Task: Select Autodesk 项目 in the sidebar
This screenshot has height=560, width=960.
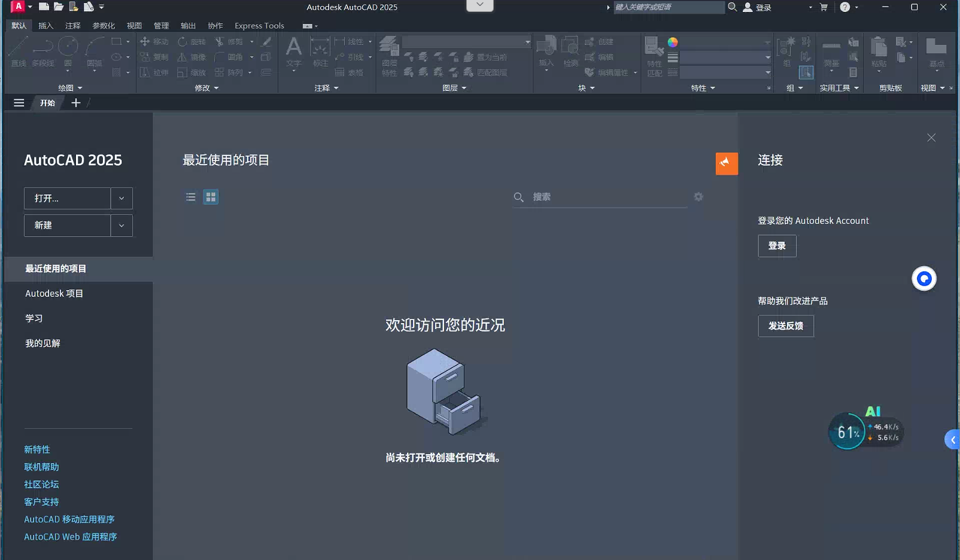Action: 54,294
